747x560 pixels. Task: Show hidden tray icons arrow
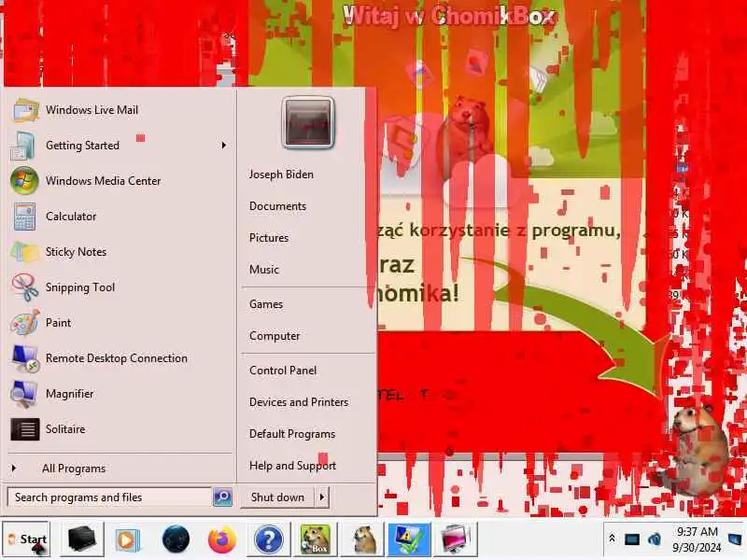coord(613,539)
